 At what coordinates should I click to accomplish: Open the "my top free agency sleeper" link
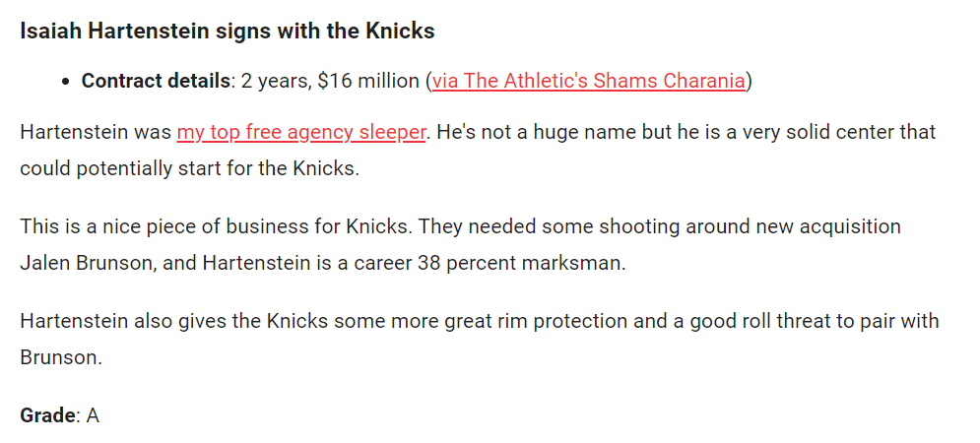click(300, 132)
